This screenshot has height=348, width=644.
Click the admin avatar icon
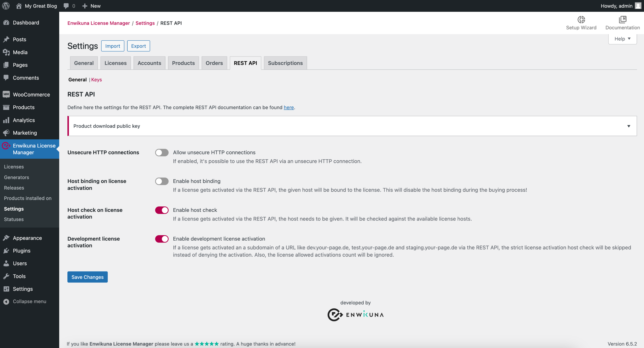tap(638, 6)
